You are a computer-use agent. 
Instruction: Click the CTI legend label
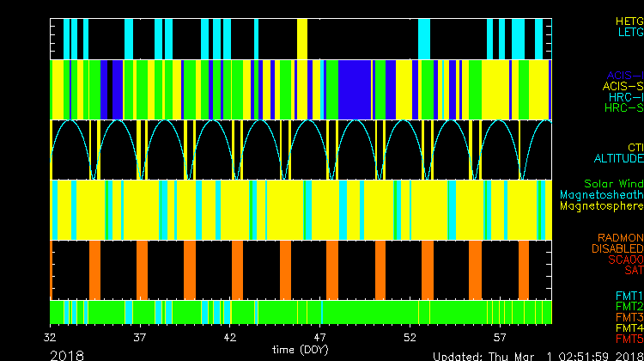click(x=635, y=148)
